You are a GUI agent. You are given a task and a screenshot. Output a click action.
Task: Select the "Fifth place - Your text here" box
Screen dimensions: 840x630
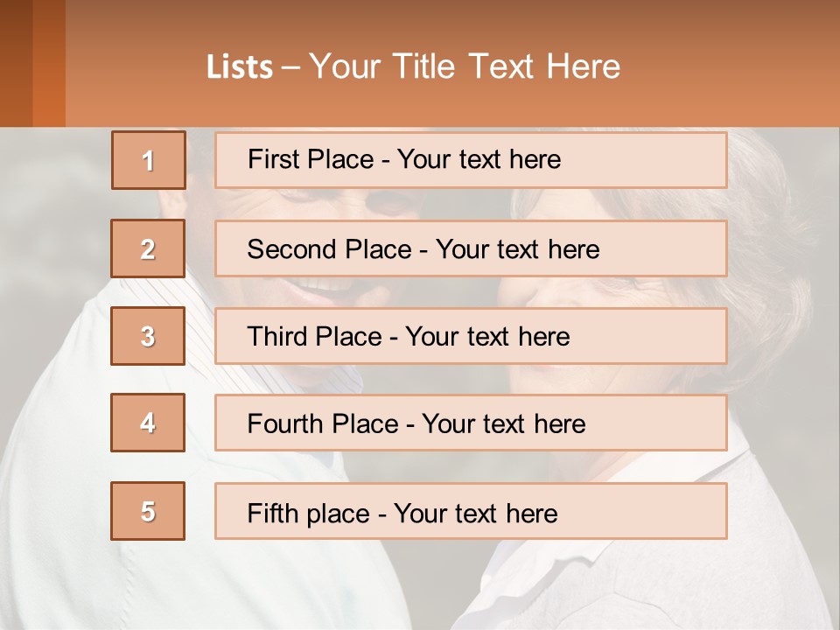click(x=471, y=511)
